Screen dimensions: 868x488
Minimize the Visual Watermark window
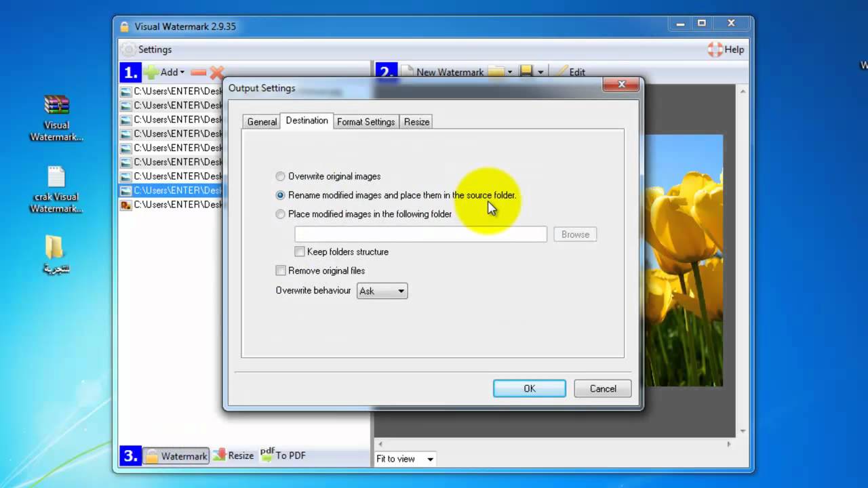(680, 24)
